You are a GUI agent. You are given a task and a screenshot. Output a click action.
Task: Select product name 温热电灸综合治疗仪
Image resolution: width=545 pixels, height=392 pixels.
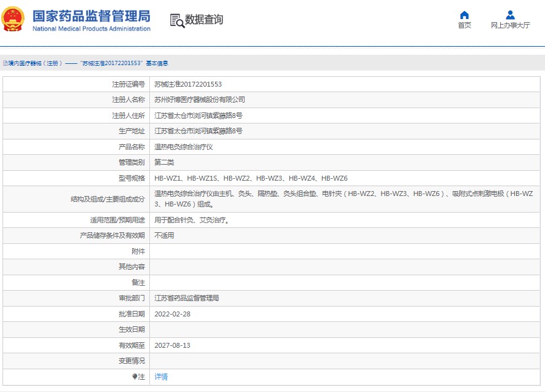click(x=184, y=147)
